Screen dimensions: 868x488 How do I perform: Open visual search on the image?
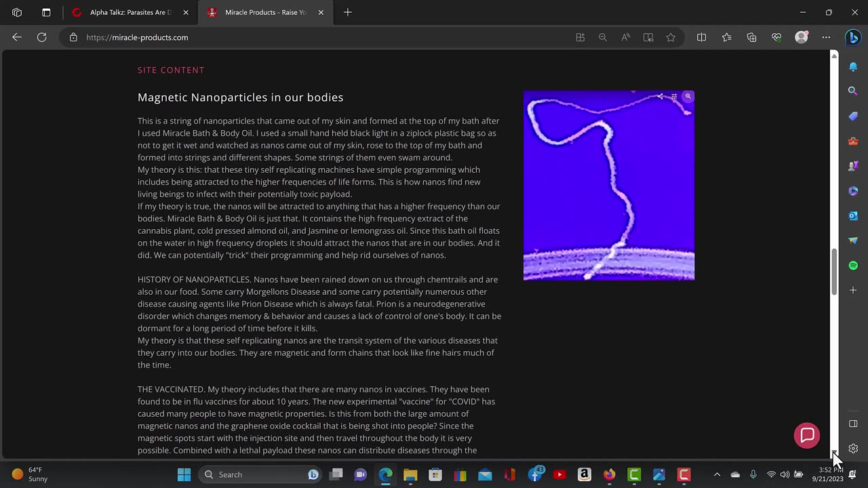pos(688,97)
